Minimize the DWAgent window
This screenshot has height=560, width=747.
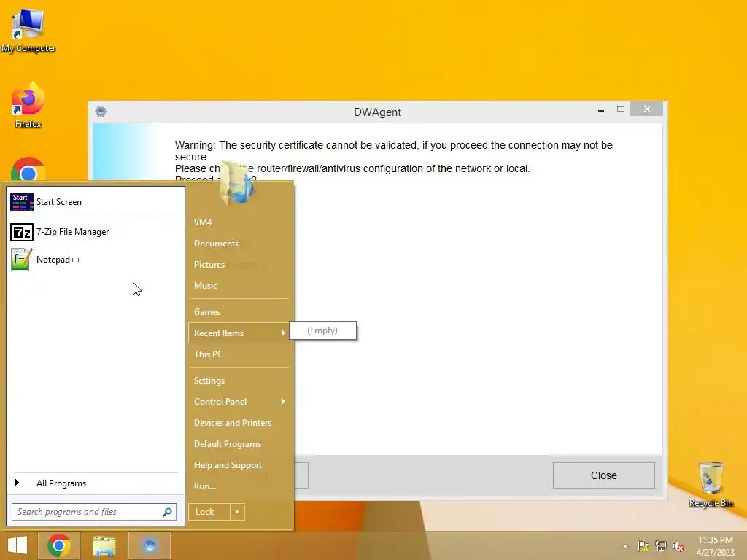click(x=601, y=109)
